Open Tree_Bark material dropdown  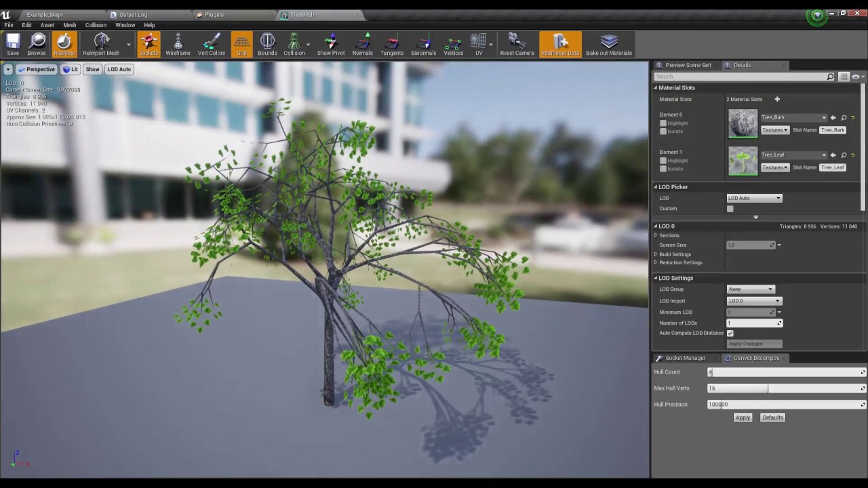(793, 117)
